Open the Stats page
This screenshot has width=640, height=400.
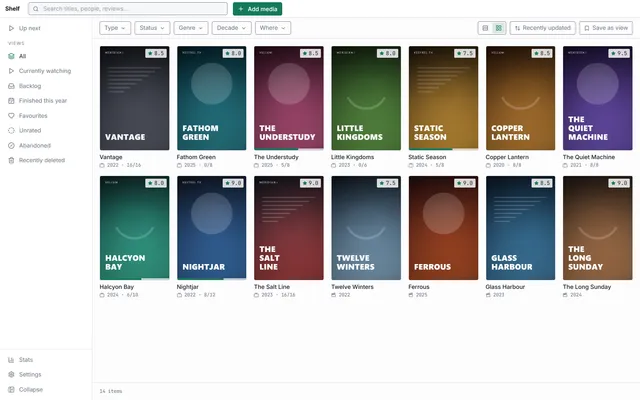[x=46, y=360]
